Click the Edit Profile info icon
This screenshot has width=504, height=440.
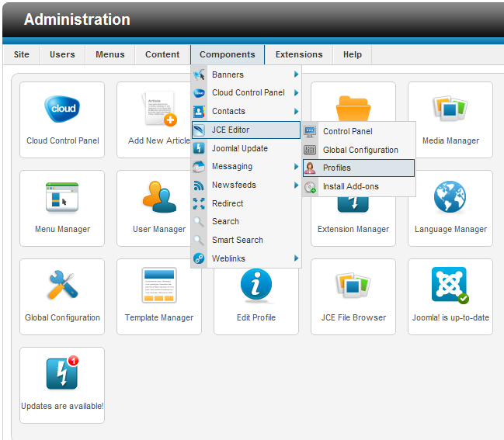tap(256, 286)
